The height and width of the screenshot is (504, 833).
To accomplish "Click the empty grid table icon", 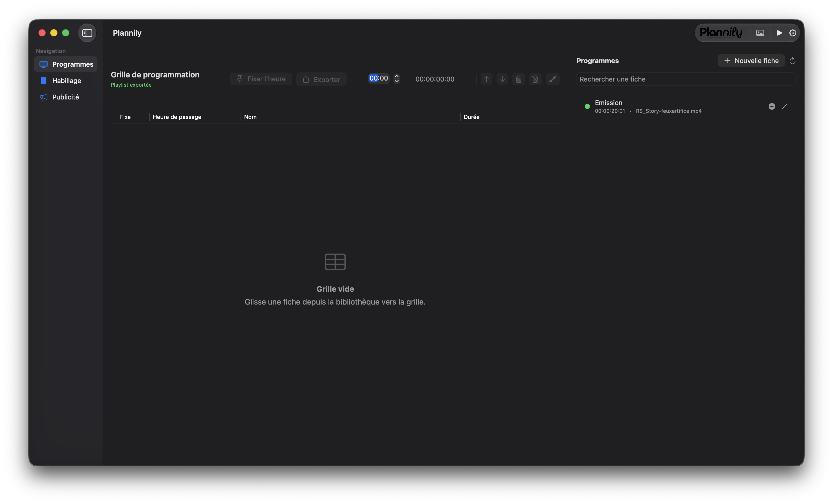I will [x=335, y=262].
